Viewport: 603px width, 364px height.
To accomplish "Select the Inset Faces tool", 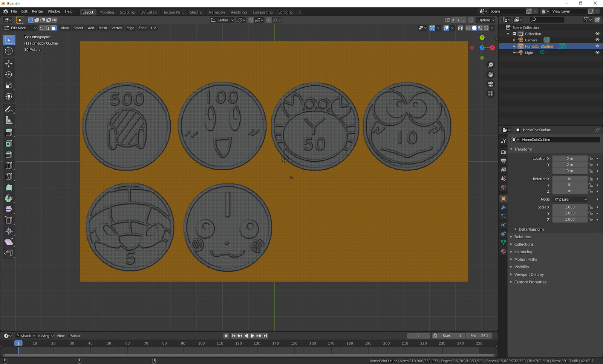I will 9,143.
